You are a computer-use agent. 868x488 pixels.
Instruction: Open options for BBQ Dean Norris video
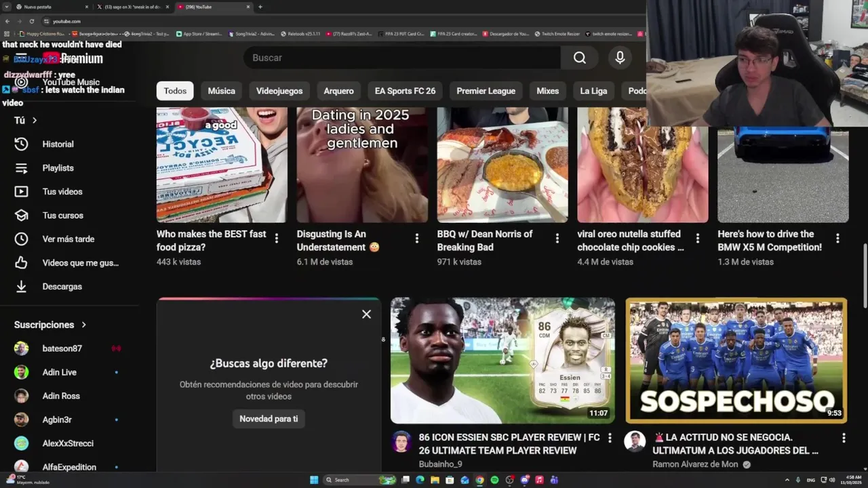[x=557, y=238]
